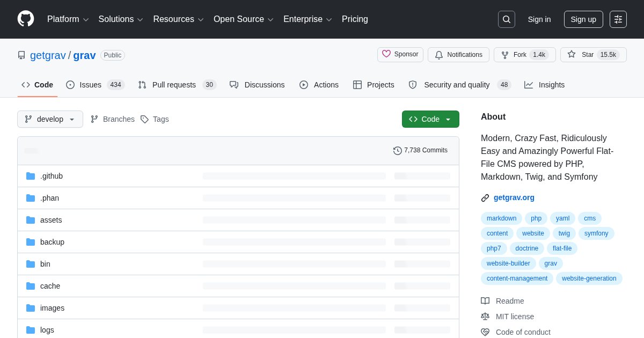Click the .phan folder icon

tap(31, 198)
